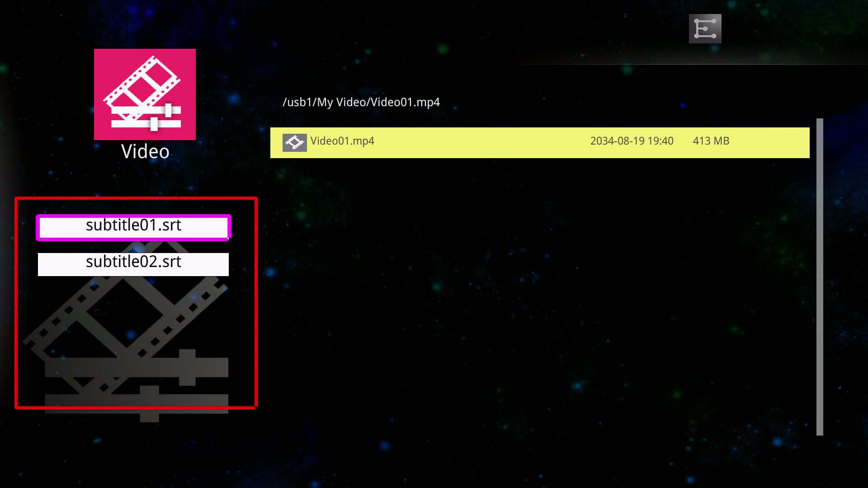Click the Video01.mp4 file name

tap(342, 141)
